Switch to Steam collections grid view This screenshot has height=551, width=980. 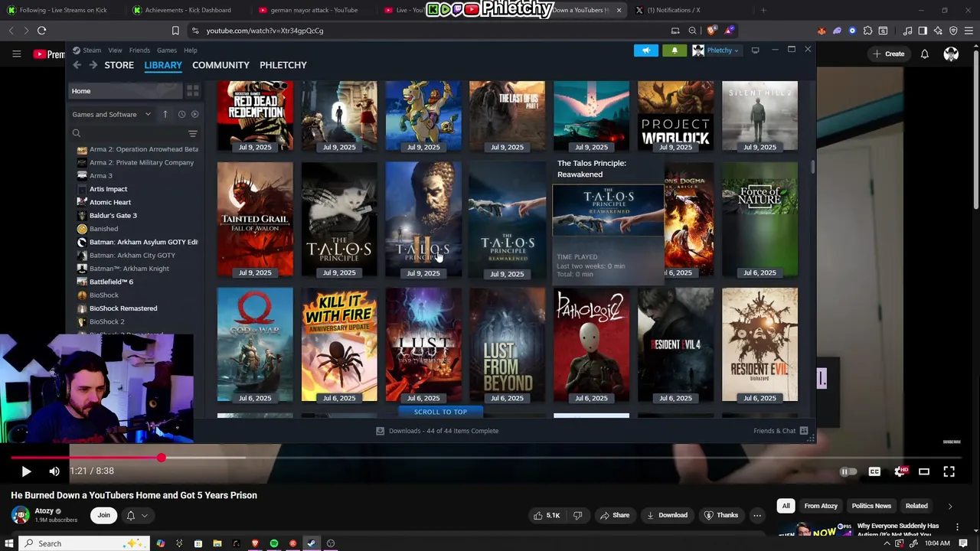(193, 91)
